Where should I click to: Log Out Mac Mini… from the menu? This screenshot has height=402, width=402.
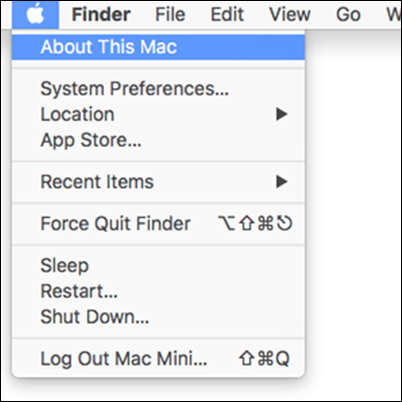158,359
